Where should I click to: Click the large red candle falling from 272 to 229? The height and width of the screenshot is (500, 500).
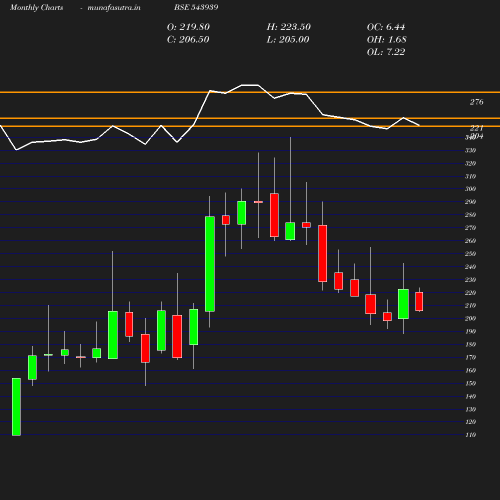click(x=323, y=253)
